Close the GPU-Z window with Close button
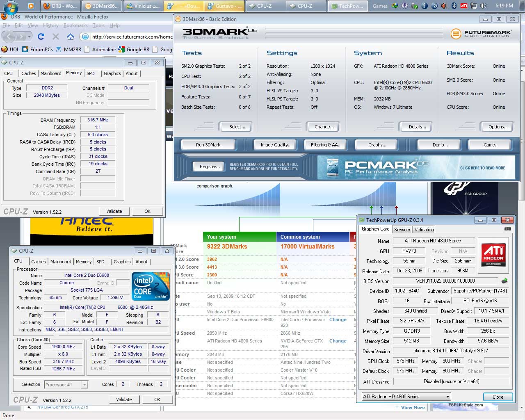 tap(498, 397)
